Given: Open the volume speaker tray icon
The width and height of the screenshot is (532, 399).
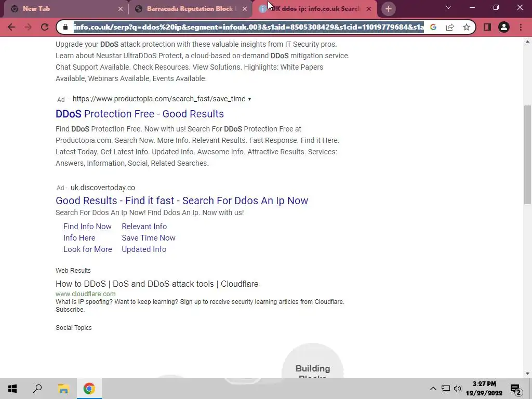Looking at the screenshot, I should [458, 389].
